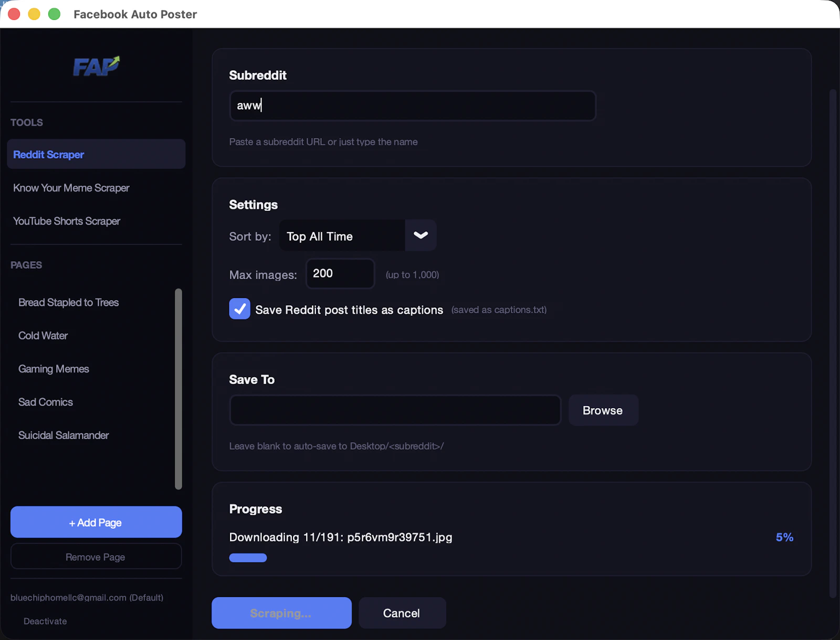
Task: Close the Facebook Auto Poster window
Action: point(14,14)
